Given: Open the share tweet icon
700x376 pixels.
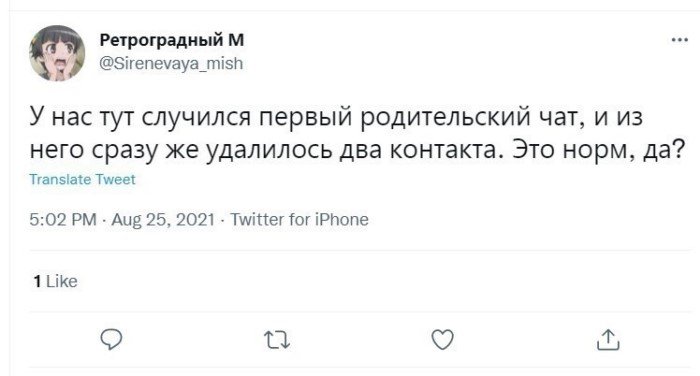Looking at the screenshot, I should (608, 339).
